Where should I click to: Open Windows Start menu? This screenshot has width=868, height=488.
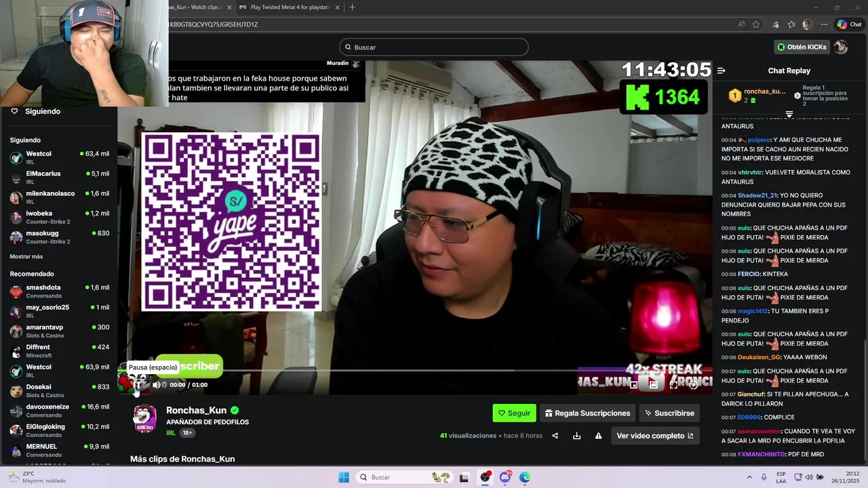coord(344,477)
